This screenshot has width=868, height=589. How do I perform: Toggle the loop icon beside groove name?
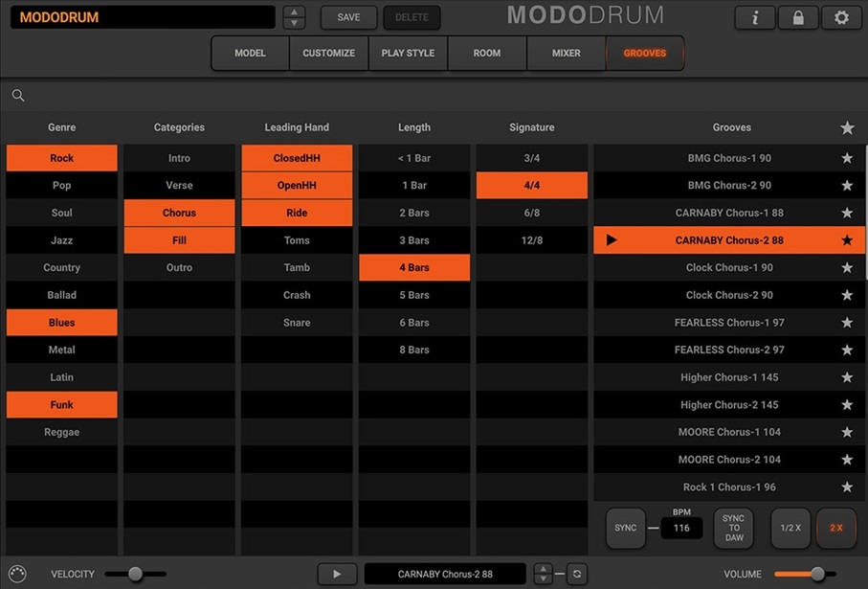coord(577,574)
